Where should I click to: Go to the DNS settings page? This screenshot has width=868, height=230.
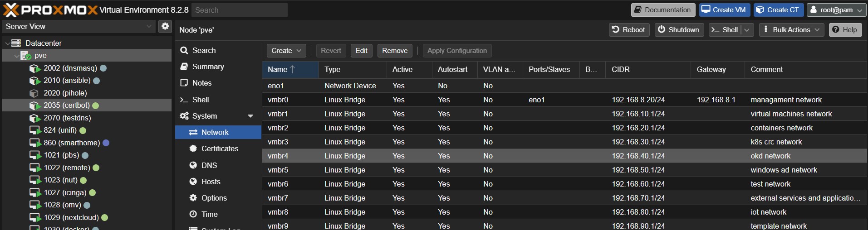click(x=209, y=165)
